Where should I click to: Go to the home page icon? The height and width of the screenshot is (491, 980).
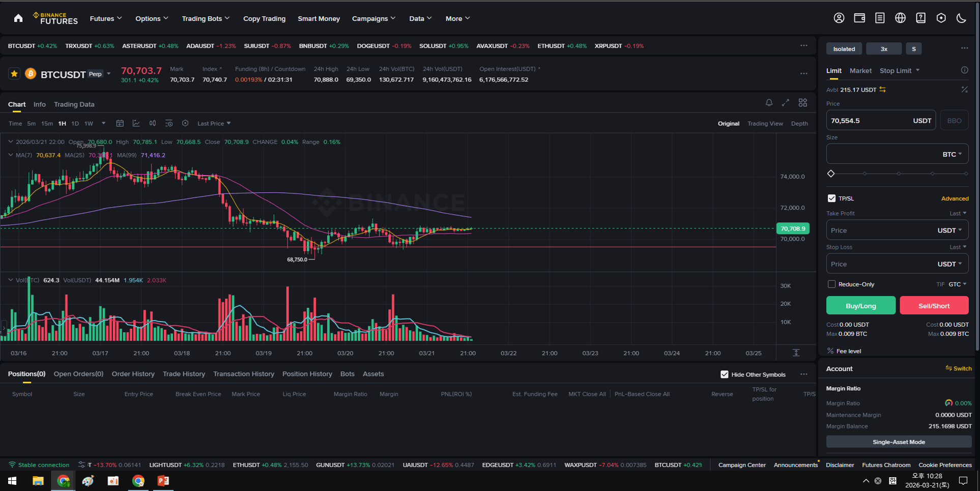[x=18, y=18]
